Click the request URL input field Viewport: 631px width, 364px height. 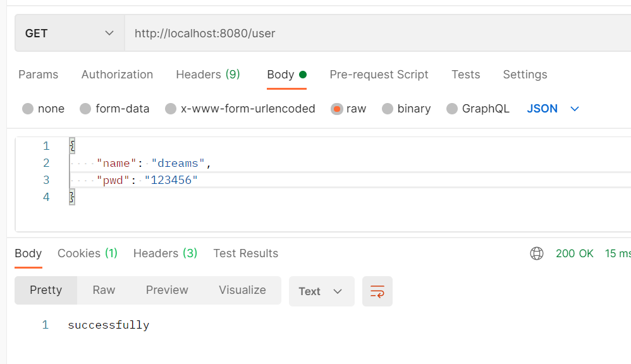coord(373,33)
